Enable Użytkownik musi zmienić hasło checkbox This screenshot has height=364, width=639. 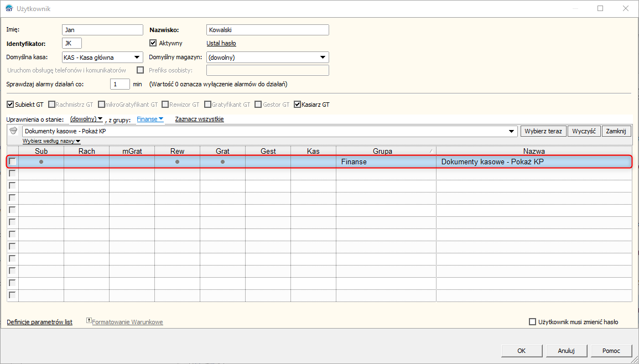click(x=533, y=322)
